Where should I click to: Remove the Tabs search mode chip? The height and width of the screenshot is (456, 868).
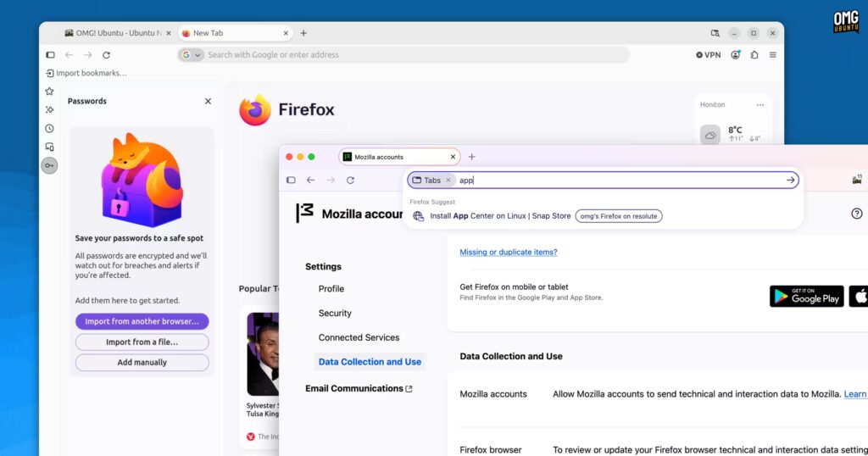[x=448, y=181]
